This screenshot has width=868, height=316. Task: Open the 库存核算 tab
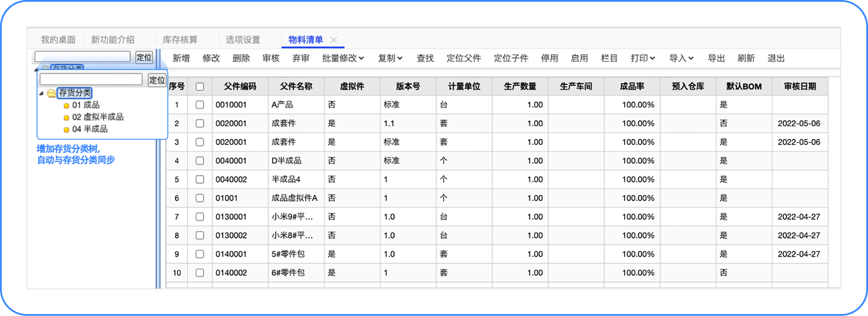180,40
